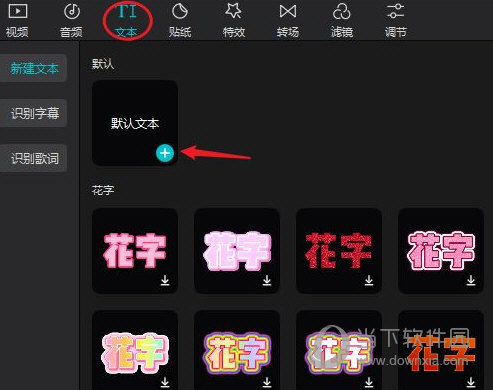Image resolution: width=493 pixels, height=390 pixels.
Task: Open the 调节 (Adjust) tab
Action: coord(396,20)
